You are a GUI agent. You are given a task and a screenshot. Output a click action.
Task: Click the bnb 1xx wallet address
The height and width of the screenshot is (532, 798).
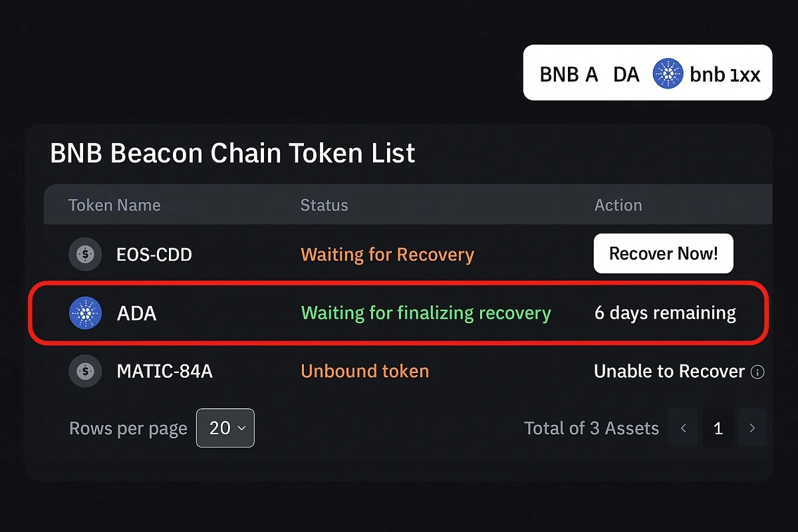tap(725, 74)
